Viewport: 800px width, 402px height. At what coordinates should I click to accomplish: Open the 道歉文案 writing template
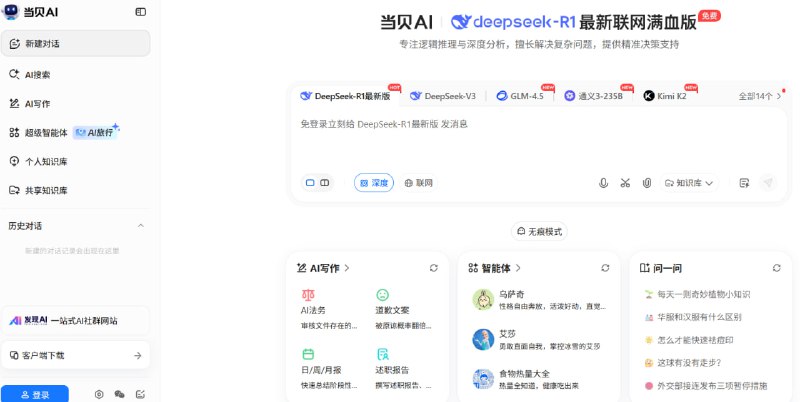tap(405, 310)
